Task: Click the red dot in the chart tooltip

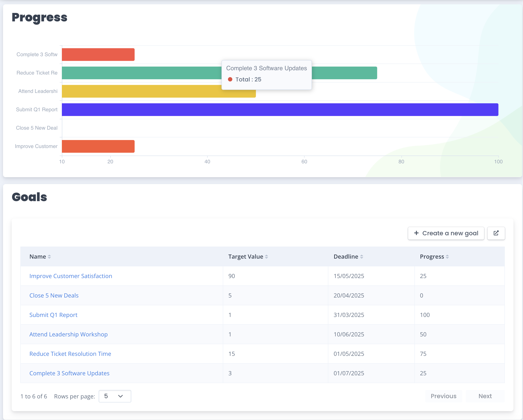Action: [x=230, y=80]
